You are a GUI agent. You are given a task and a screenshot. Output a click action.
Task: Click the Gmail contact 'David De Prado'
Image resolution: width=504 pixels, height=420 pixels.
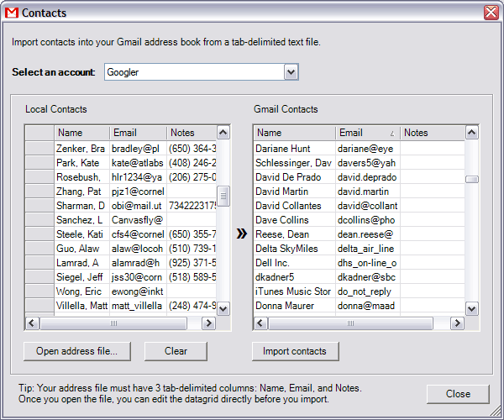coord(295,177)
